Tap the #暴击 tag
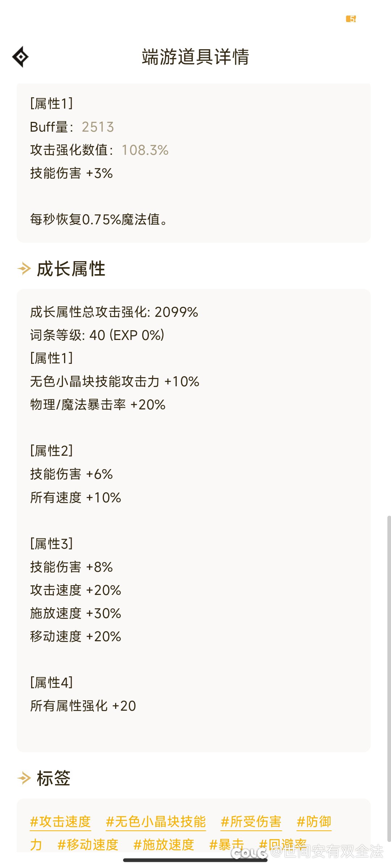 click(227, 844)
